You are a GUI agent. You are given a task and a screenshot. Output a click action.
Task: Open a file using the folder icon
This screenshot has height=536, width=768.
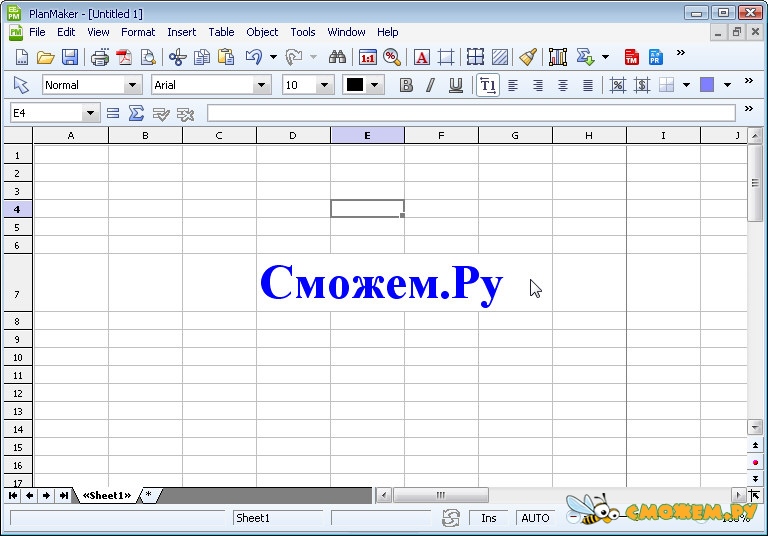(x=46, y=57)
